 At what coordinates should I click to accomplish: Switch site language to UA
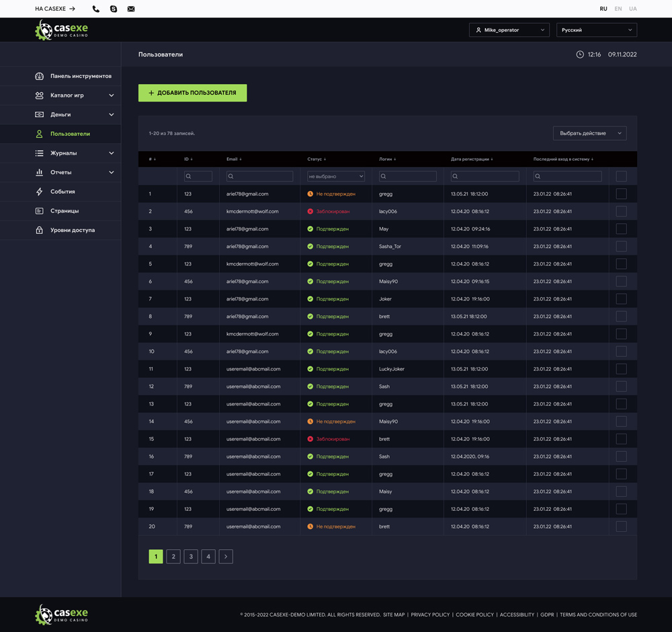[x=633, y=9]
